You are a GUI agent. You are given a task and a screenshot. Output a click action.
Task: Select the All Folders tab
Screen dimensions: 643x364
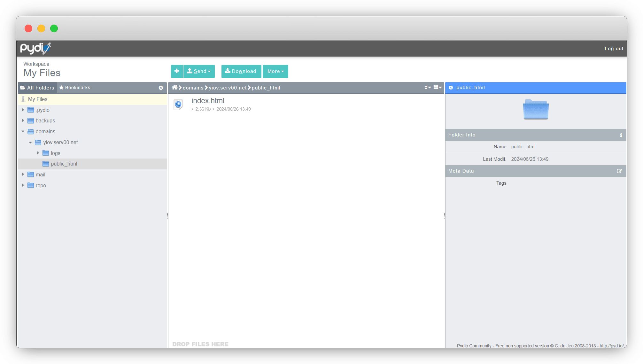37,88
